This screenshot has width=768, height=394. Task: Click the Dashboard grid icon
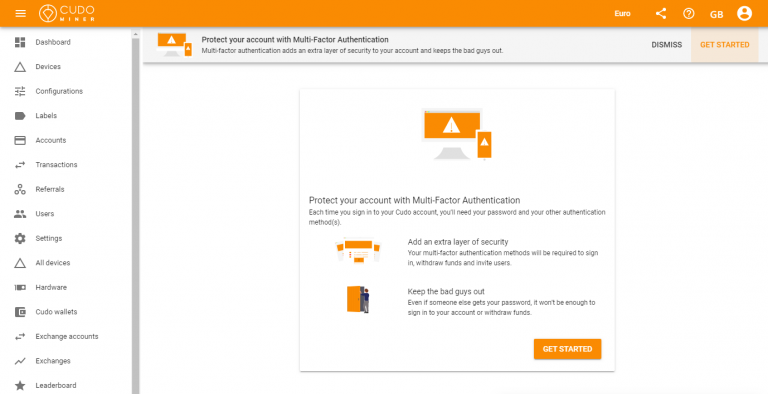coord(20,42)
